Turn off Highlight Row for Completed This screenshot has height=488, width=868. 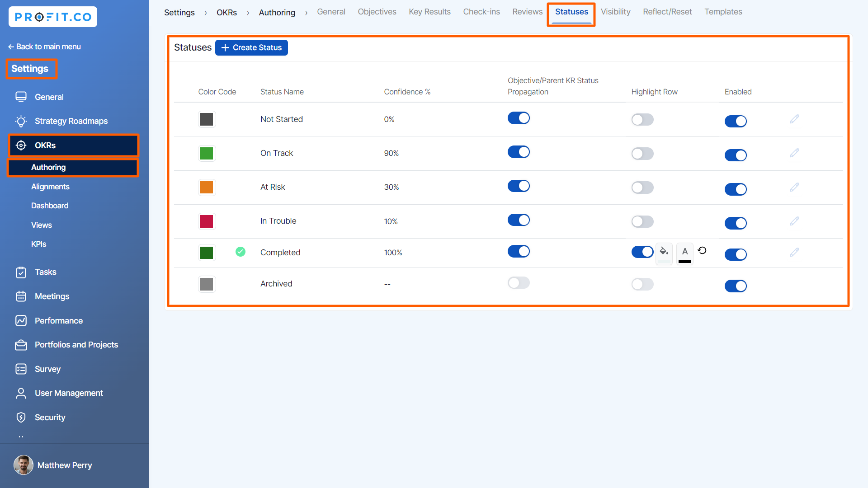click(x=642, y=252)
